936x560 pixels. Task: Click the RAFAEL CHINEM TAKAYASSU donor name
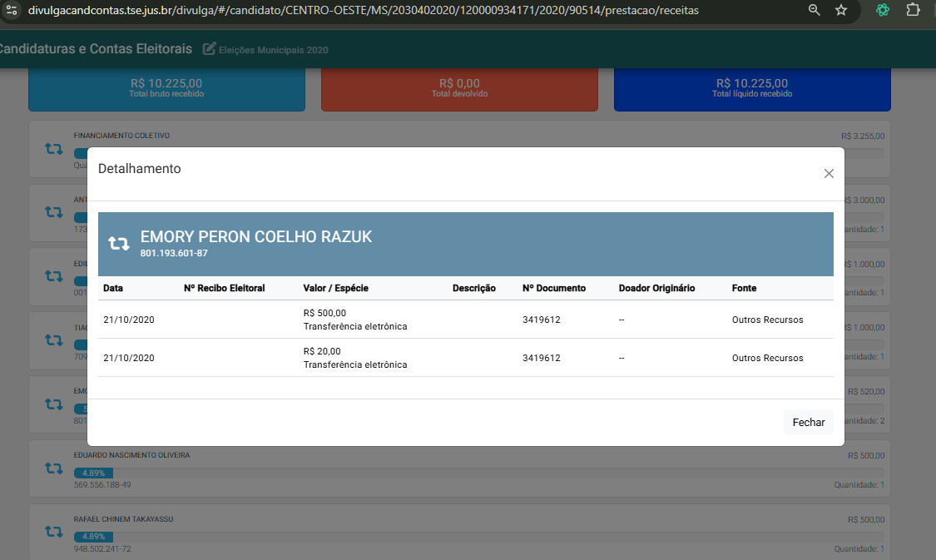click(124, 518)
